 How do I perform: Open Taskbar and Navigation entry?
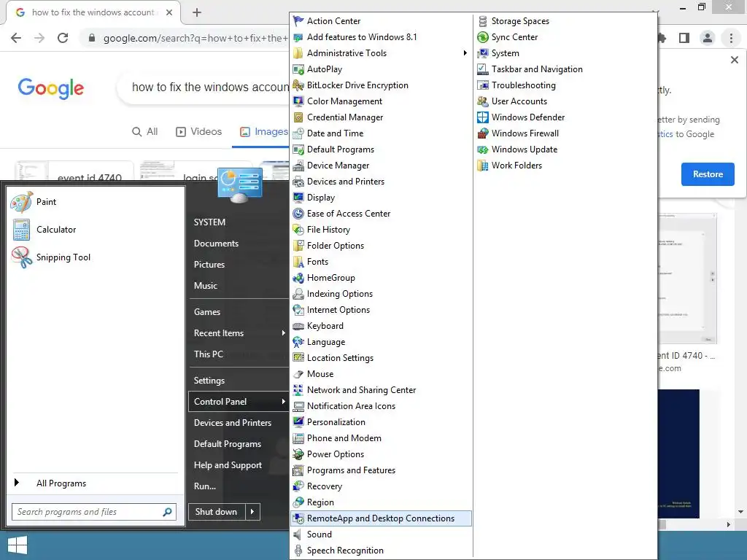(x=536, y=69)
